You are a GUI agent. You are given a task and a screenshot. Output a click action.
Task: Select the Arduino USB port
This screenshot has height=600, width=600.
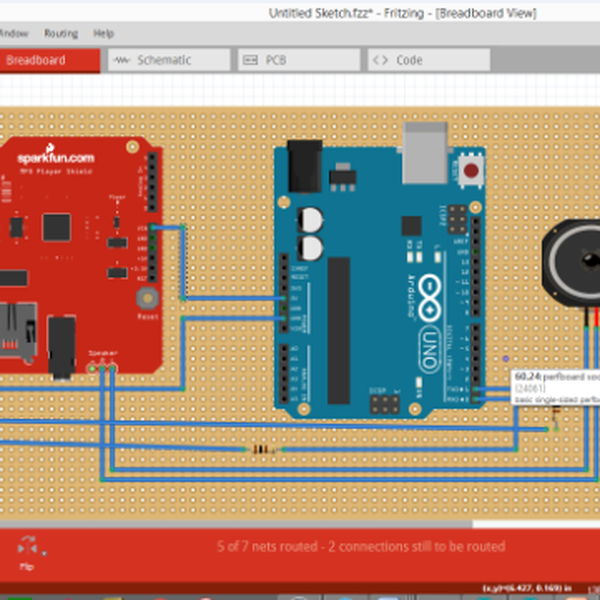coord(425,153)
